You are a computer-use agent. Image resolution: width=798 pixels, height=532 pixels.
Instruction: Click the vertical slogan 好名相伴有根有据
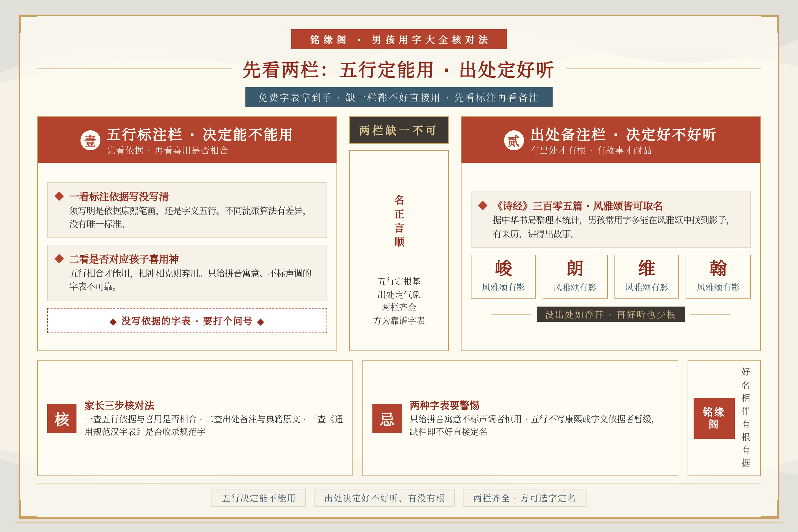click(746, 417)
